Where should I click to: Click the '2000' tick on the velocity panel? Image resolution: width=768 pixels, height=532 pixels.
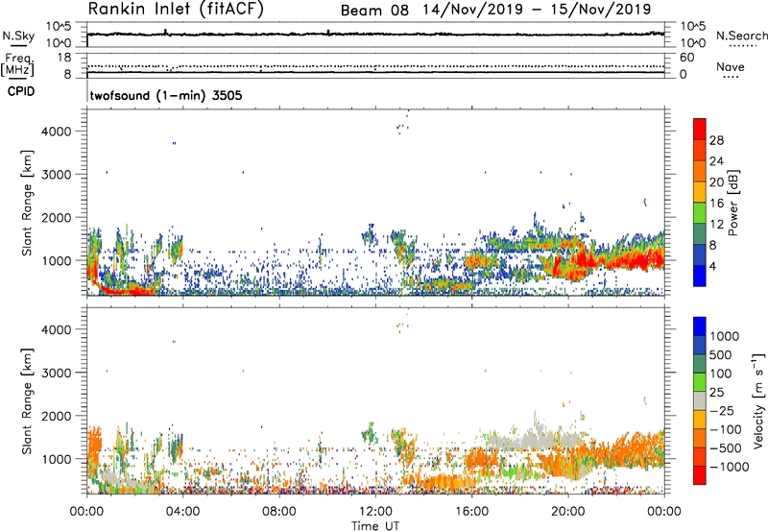(56, 416)
